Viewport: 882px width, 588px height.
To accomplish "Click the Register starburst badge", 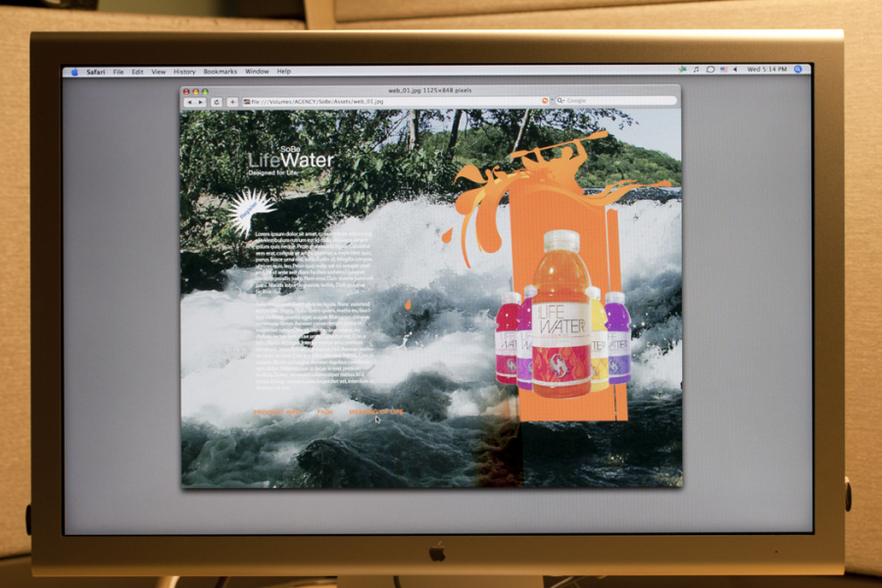I will click(x=249, y=212).
